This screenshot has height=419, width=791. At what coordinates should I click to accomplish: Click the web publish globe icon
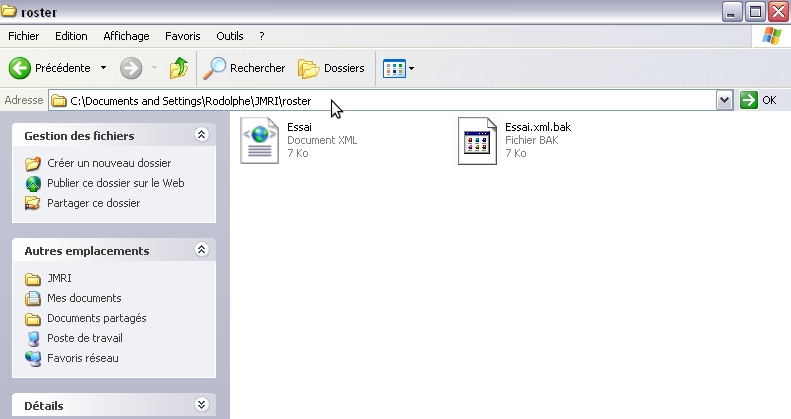pyautogui.click(x=33, y=184)
